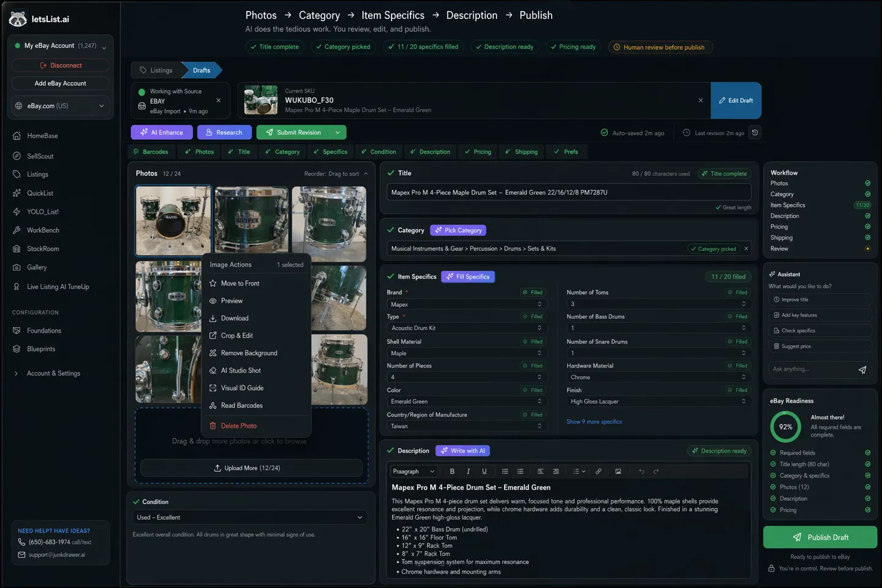The width and height of the screenshot is (882, 588).
Task: Open Brand Mapex dropdown
Action: pos(466,304)
